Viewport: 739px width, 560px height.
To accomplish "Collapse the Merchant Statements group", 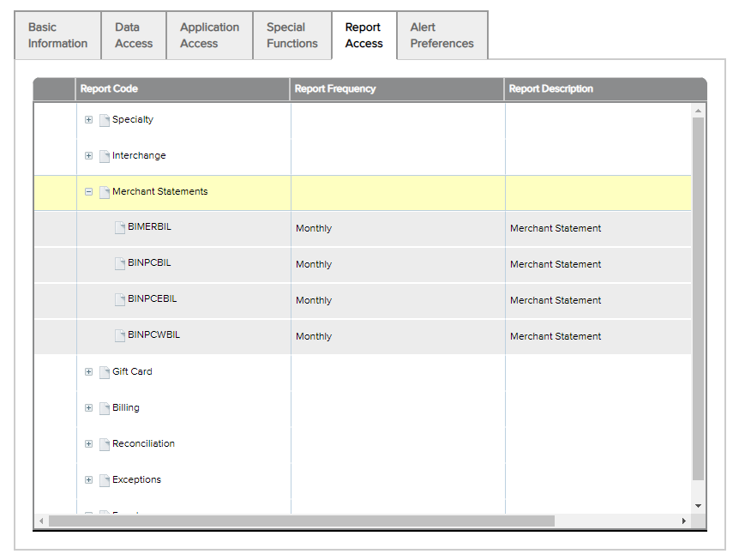I will [x=88, y=192].
